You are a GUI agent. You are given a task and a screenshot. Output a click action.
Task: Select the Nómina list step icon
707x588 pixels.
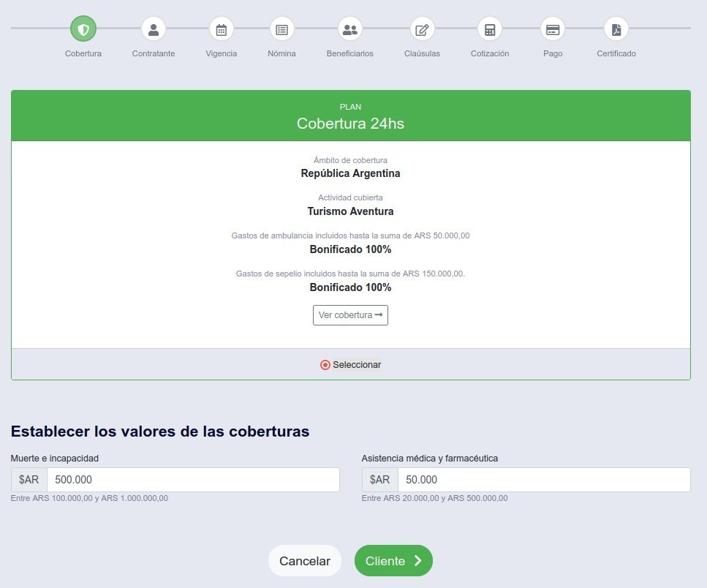point(281,29)
